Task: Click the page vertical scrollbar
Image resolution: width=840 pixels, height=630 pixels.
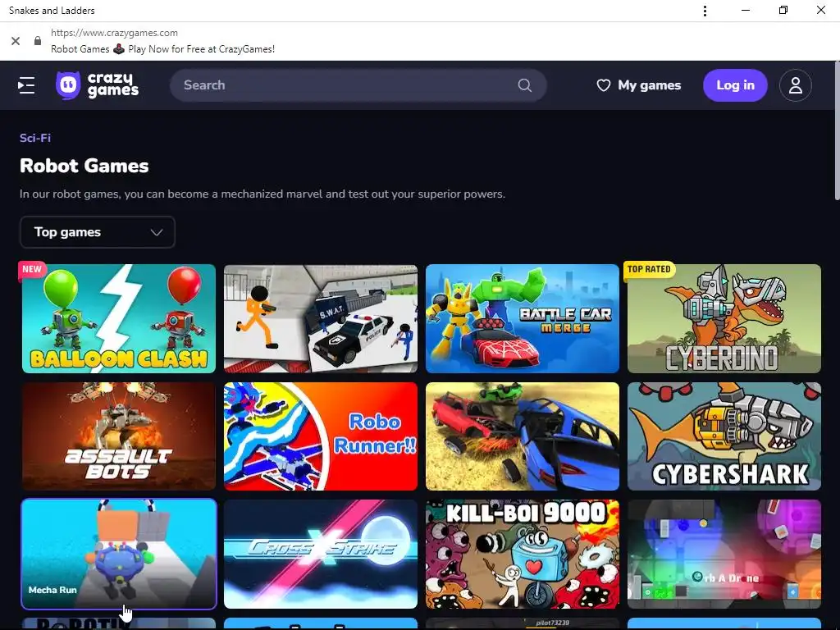Action: [x=837, y=131]
